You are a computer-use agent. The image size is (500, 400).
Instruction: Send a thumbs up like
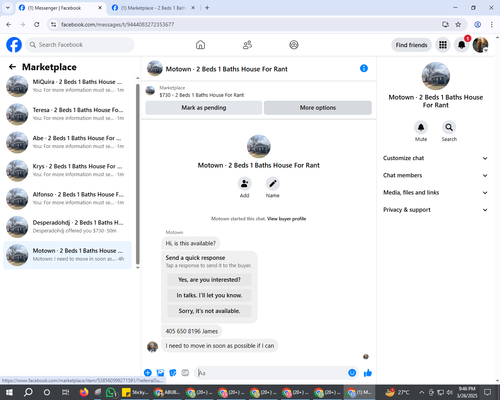[x=368, y=373]
